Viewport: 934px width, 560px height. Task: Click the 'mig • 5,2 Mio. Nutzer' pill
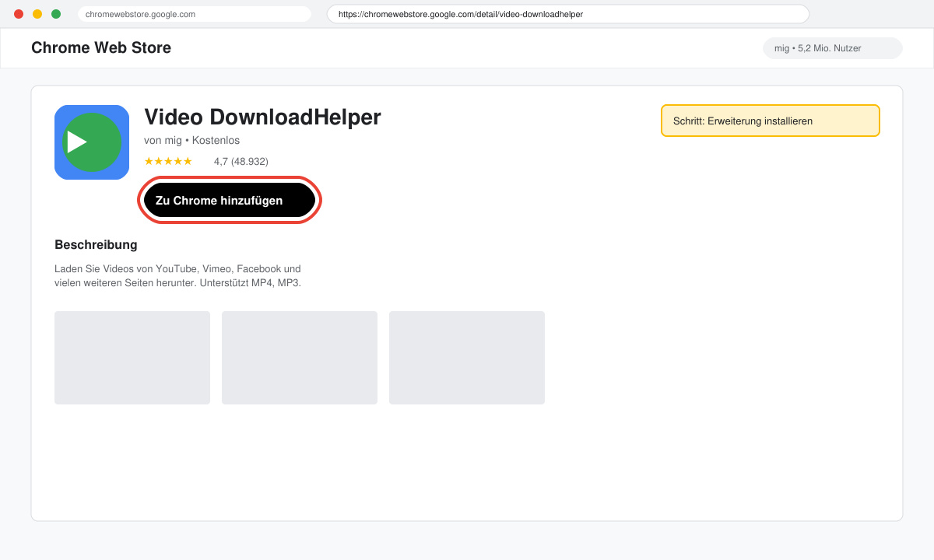(x=833, y=48)
